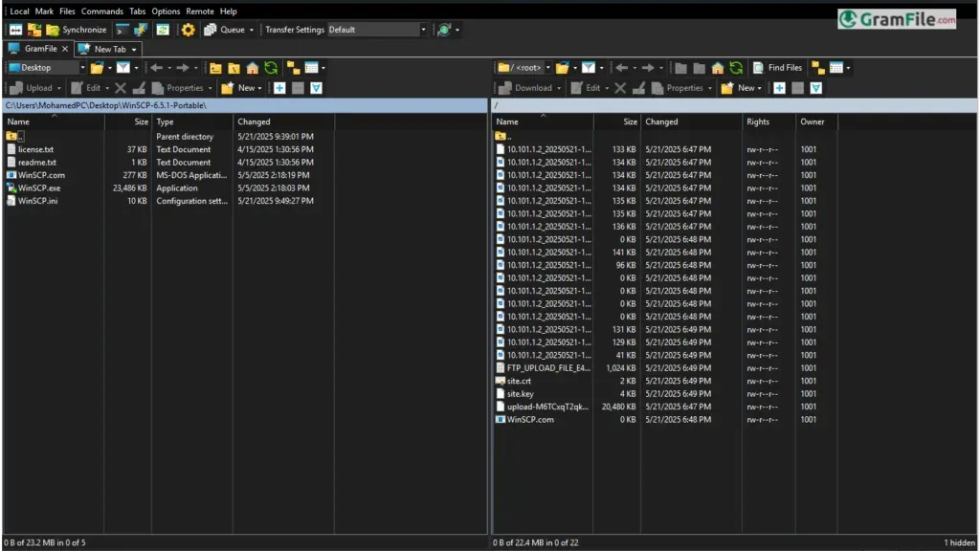Click the remote open directory folder icon
The image size is (980, 551).
[563, 68]
